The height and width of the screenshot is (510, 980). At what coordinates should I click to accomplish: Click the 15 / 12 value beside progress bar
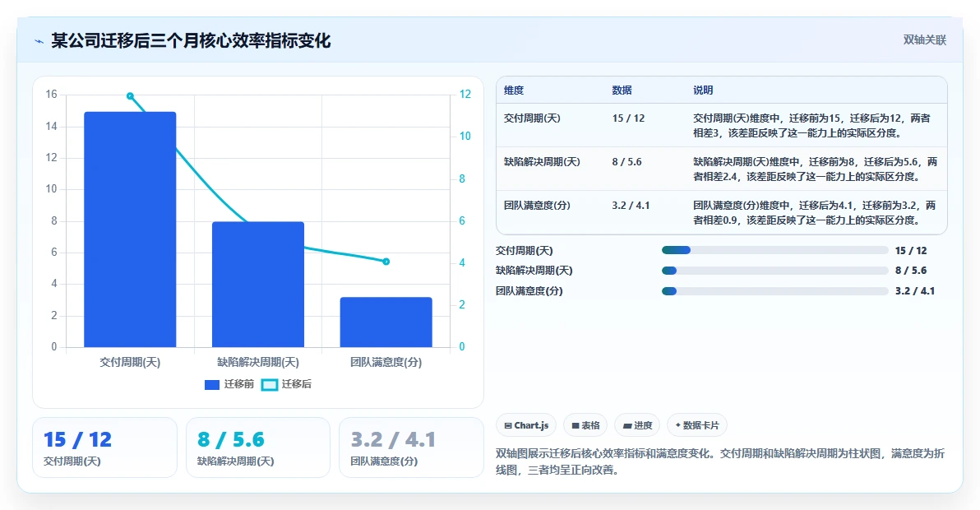(911, 251)
